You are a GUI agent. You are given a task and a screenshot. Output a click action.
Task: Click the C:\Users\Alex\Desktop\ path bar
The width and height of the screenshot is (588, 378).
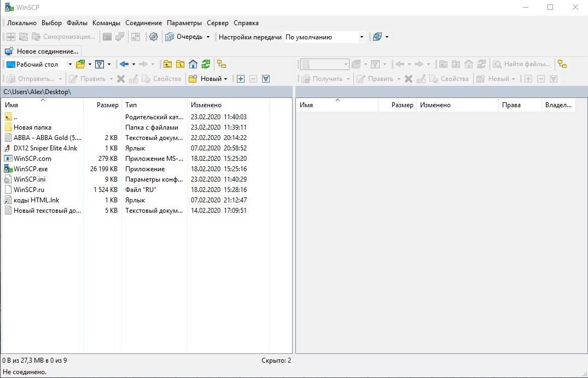(x=146, y=92)
